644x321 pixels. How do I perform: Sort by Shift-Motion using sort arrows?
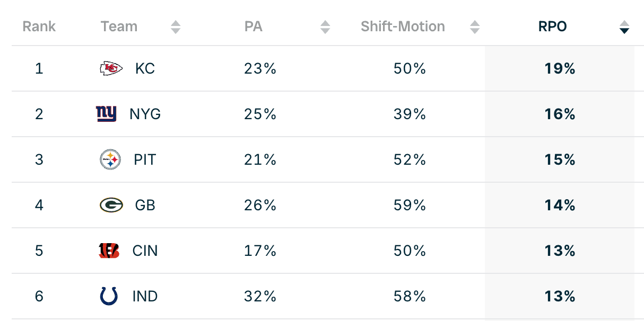475,27
